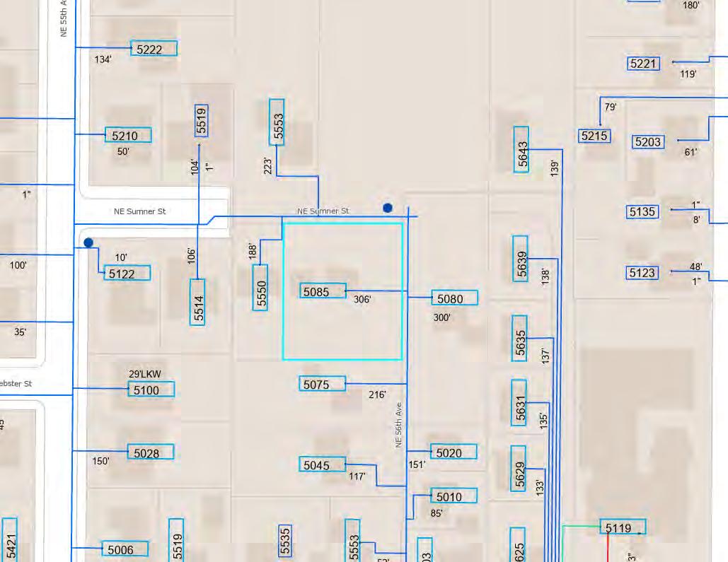
Task: Click the 188' length label by 5550
Action: coord(252,251)
